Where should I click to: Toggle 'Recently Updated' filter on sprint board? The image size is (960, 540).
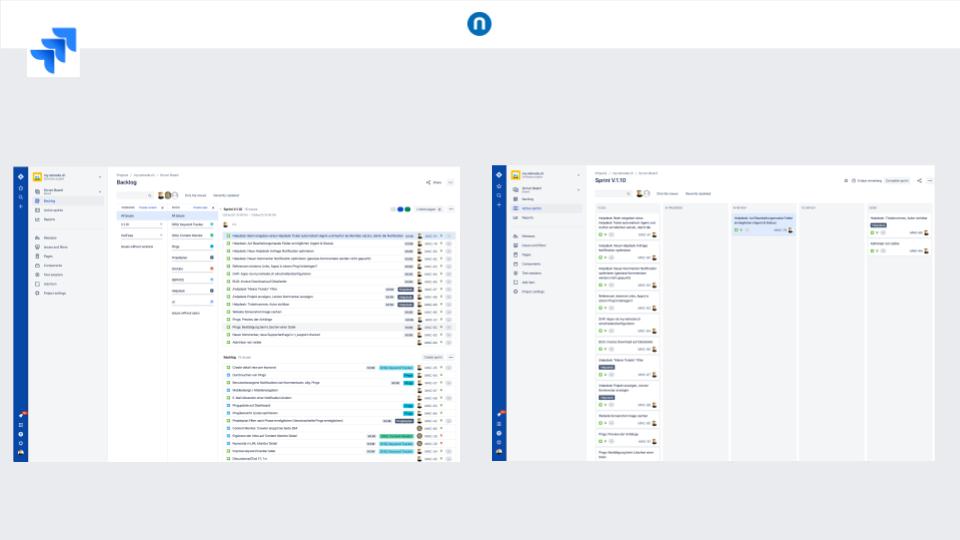[x=698, y=193]
